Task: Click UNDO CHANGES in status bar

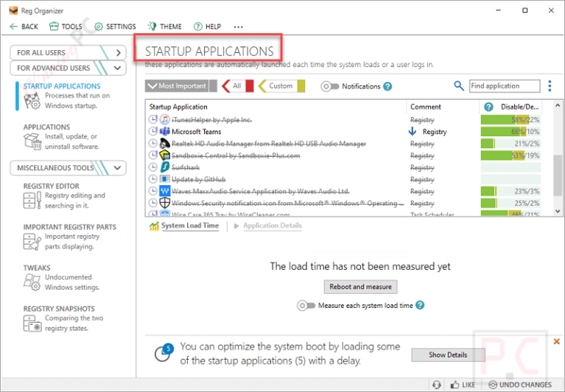Action: [519, 385]
